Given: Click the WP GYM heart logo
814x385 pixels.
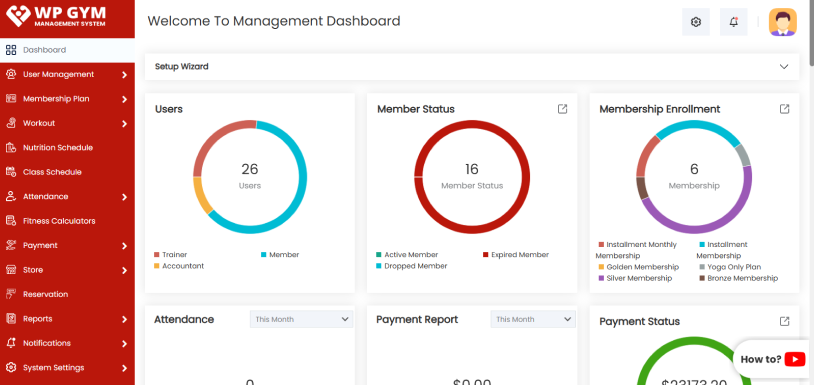Looking at the screenshot, I should click(18, 16).
